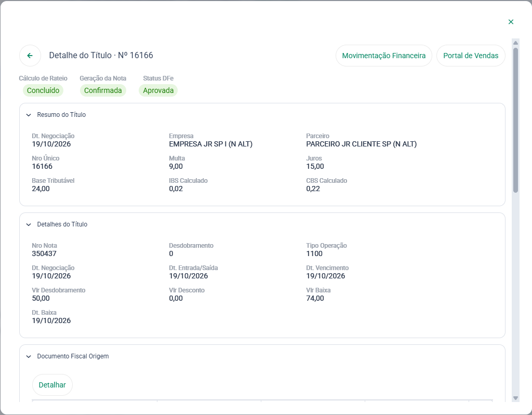Click the Desdobramento value 0
532x415 pixels.
coord(171,253)
